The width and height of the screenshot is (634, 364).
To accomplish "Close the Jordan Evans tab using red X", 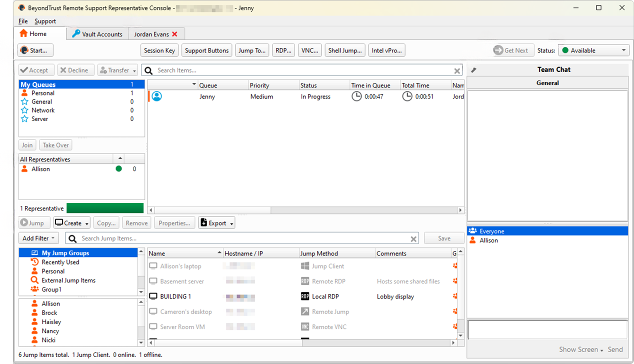I will (174, 34).
